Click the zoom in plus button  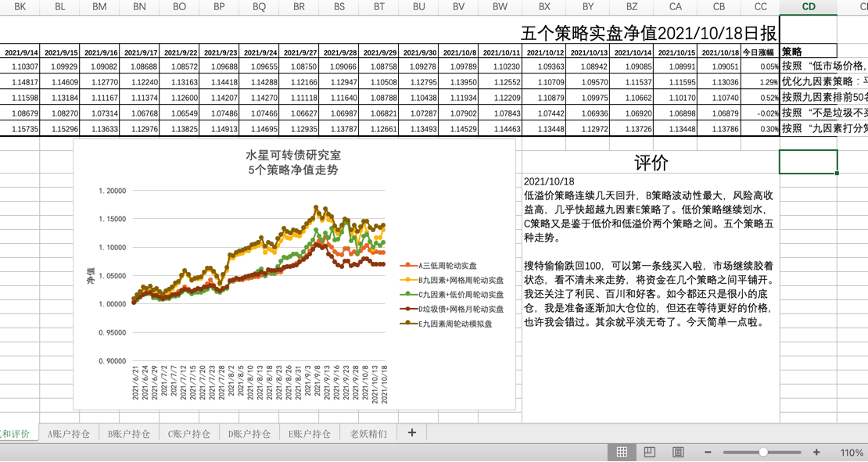[816, 452]
